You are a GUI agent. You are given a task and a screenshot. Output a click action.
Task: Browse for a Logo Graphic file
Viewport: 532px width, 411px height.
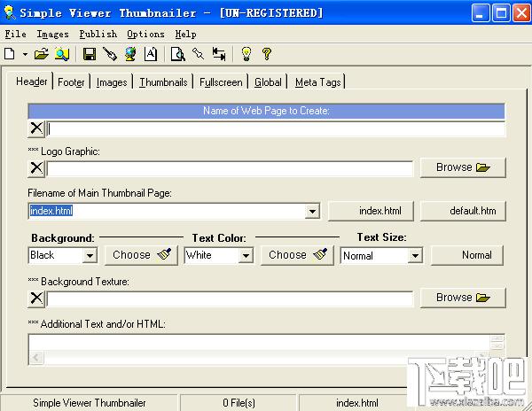pyautogui.click(x=463, y=167)
